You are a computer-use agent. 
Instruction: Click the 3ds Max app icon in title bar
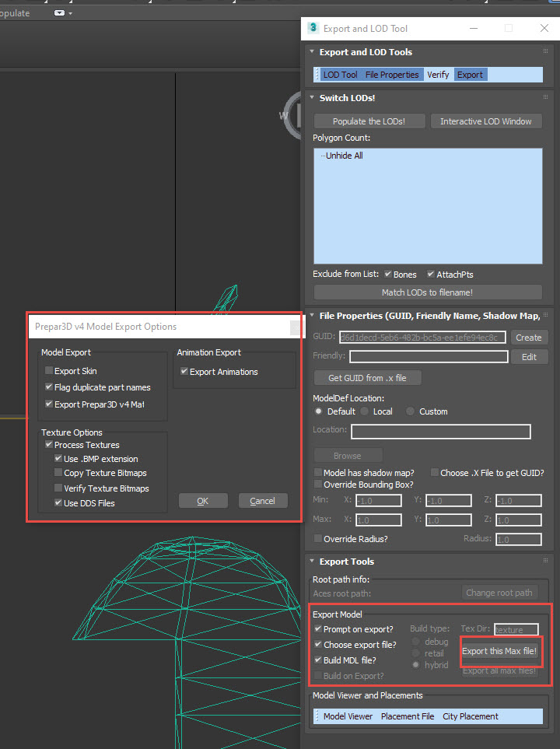[x=313, y=28]
